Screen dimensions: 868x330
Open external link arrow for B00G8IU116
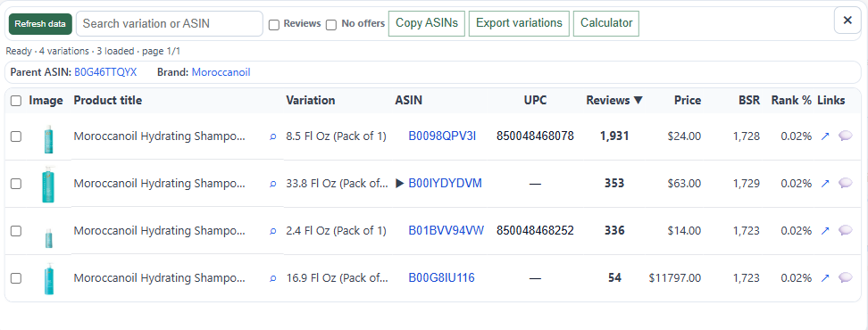(825, 277)
